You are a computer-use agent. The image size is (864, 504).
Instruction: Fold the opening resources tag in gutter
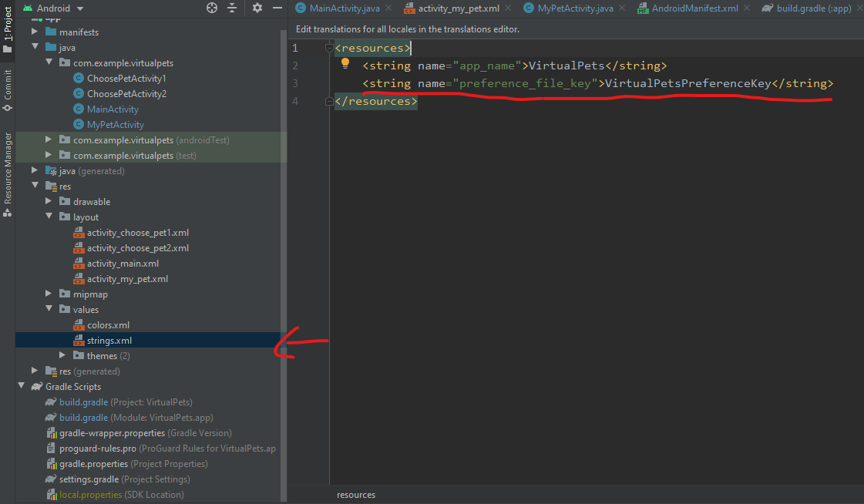tap(329, 49)
